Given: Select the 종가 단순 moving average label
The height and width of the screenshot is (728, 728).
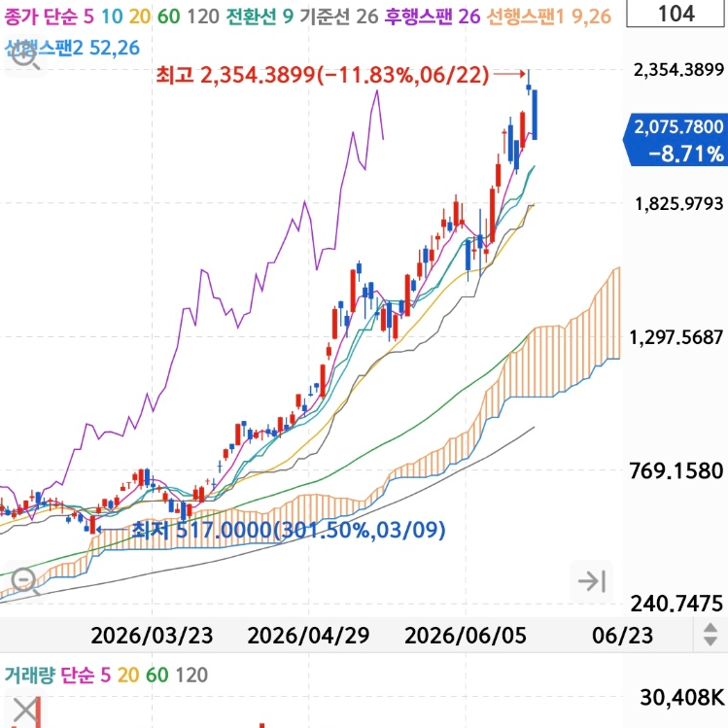Looking at the screenshot, I should (41, 17).
